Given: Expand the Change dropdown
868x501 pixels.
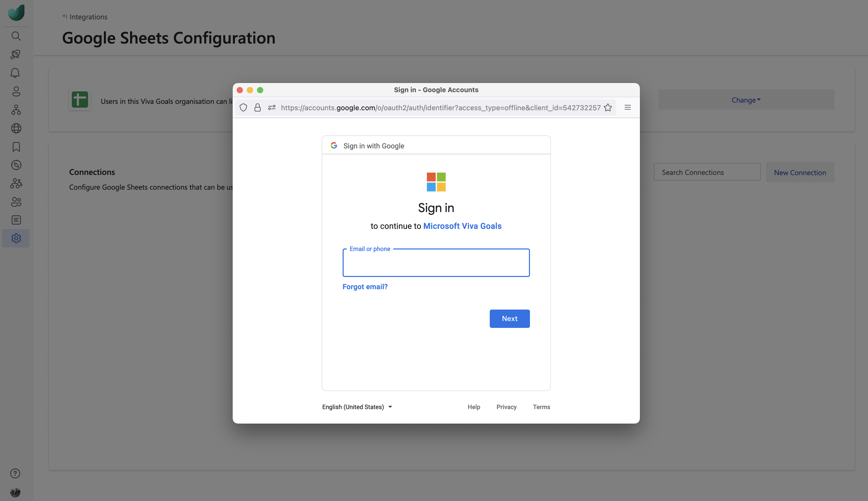Looking at the screenshot, I should (746, 100).
